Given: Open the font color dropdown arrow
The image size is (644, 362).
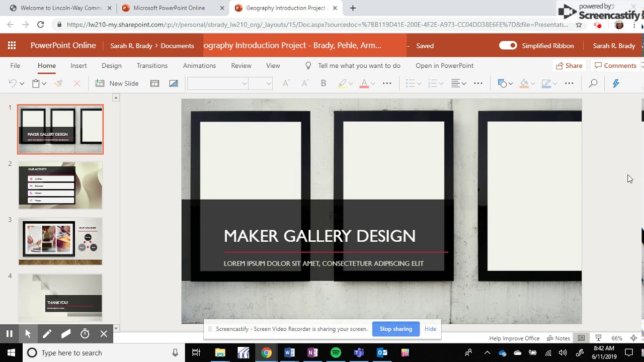Looking at the screenshot, I should click(373, 83).
